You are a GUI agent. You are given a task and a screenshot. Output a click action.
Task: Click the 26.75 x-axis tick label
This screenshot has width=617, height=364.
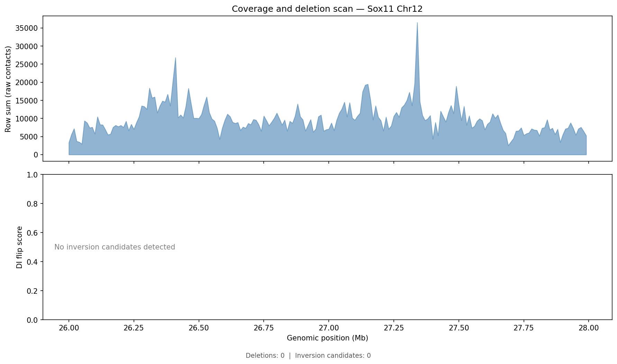(264, 328)
